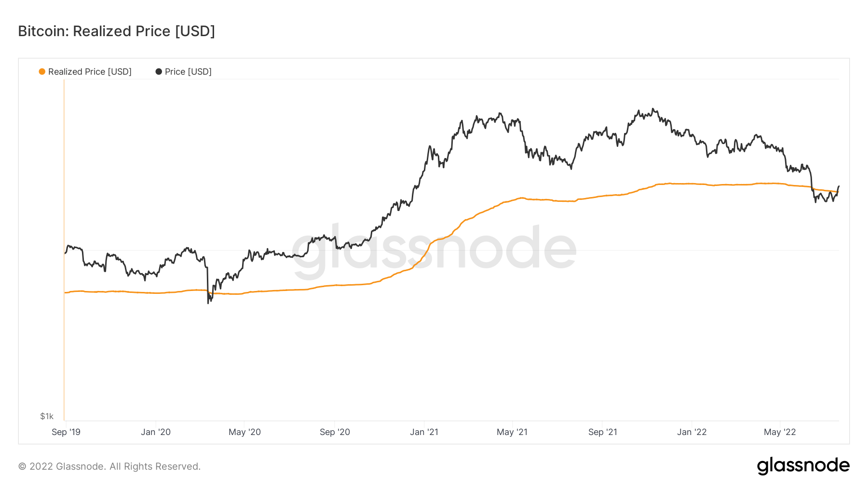Click the glassnode watermark in the chart center
Screen dimensions: 868x488
434,248
